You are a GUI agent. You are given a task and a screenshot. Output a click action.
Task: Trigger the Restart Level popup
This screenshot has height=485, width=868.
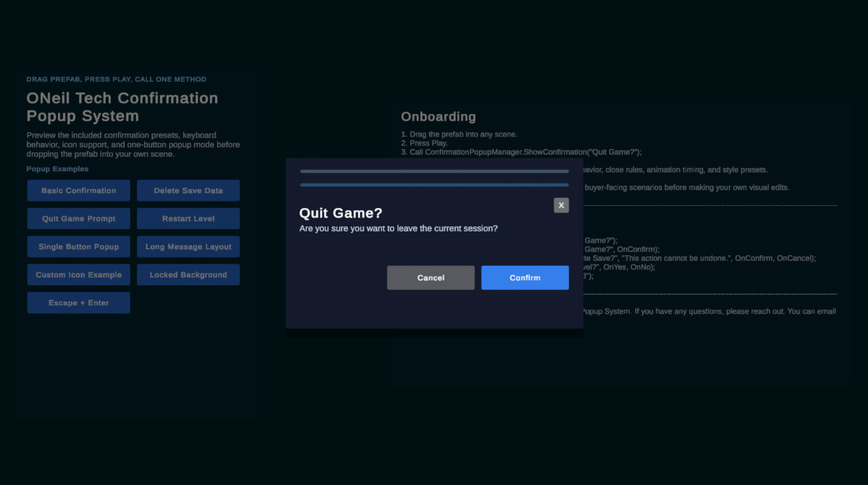[x=188, y=218]
